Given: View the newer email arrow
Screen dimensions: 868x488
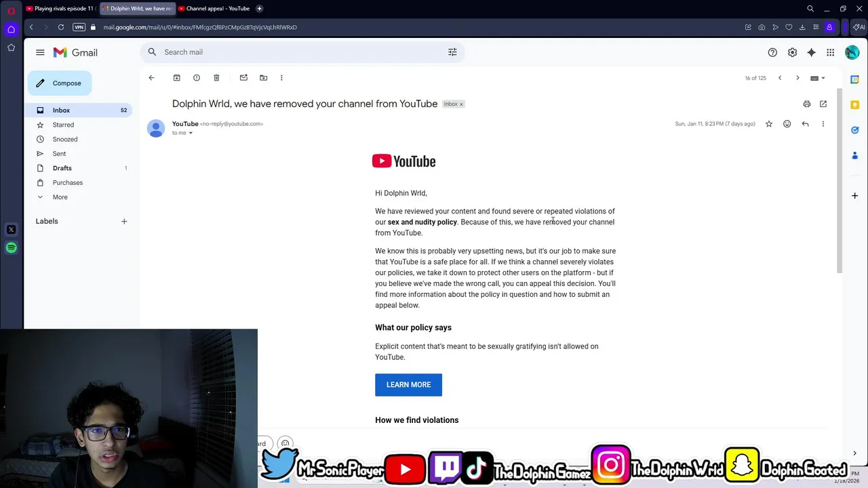Looking at the screenshot, I should [780, 78].
